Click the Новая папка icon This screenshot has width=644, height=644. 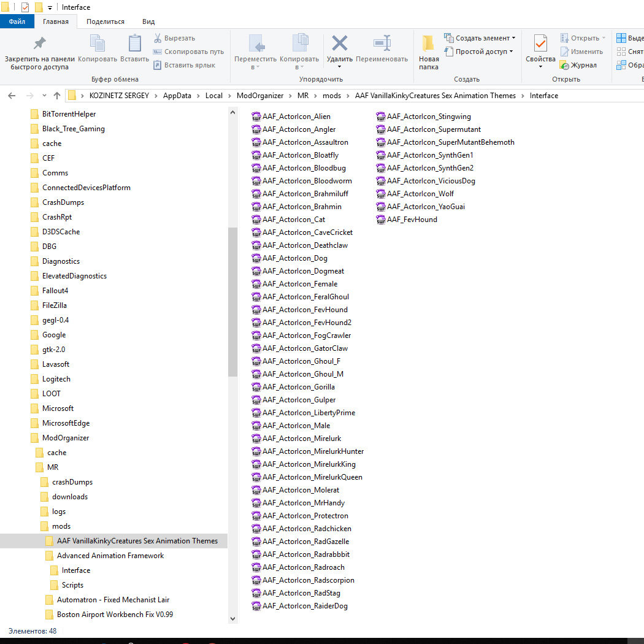pos(428,43)
